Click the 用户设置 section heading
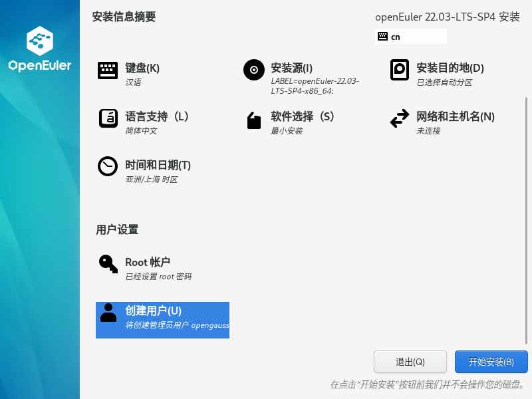The image size is (532, 399). point(117,229)
